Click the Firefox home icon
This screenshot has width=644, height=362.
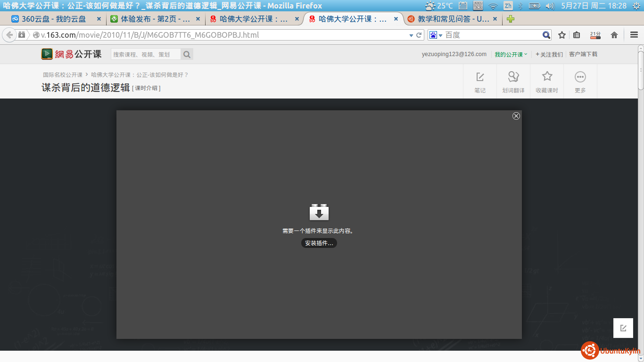point(614,35)
